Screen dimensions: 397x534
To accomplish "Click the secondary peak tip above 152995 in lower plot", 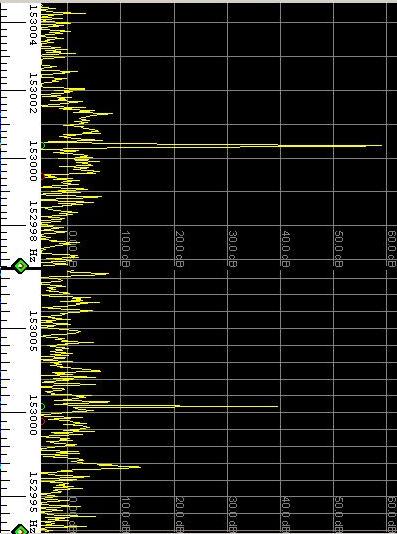I will [140, 467].
